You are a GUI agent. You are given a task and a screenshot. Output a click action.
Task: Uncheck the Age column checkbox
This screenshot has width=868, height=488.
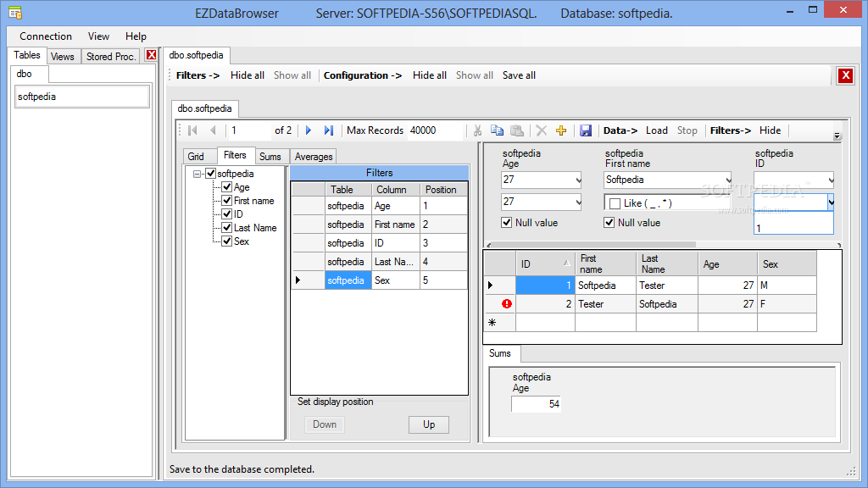(x=226, y=187)
